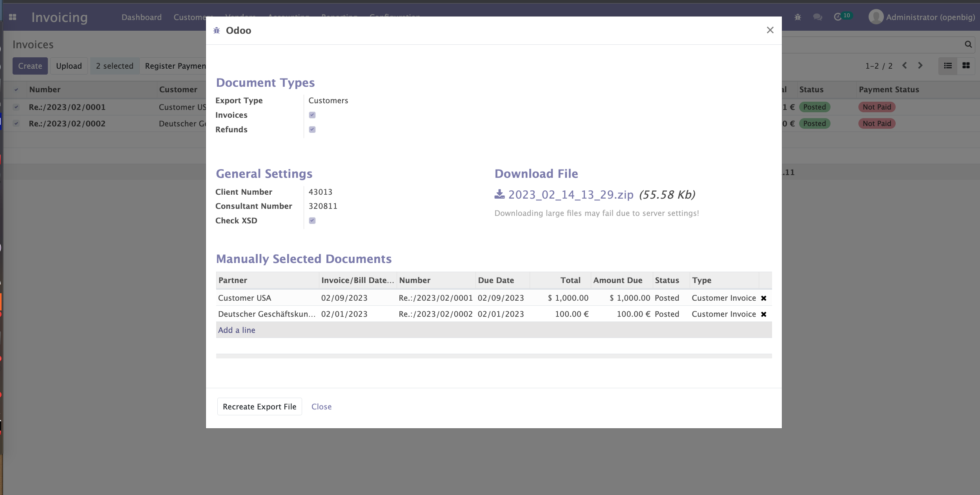Click the chat/messaging icon

tap(818, 17)
